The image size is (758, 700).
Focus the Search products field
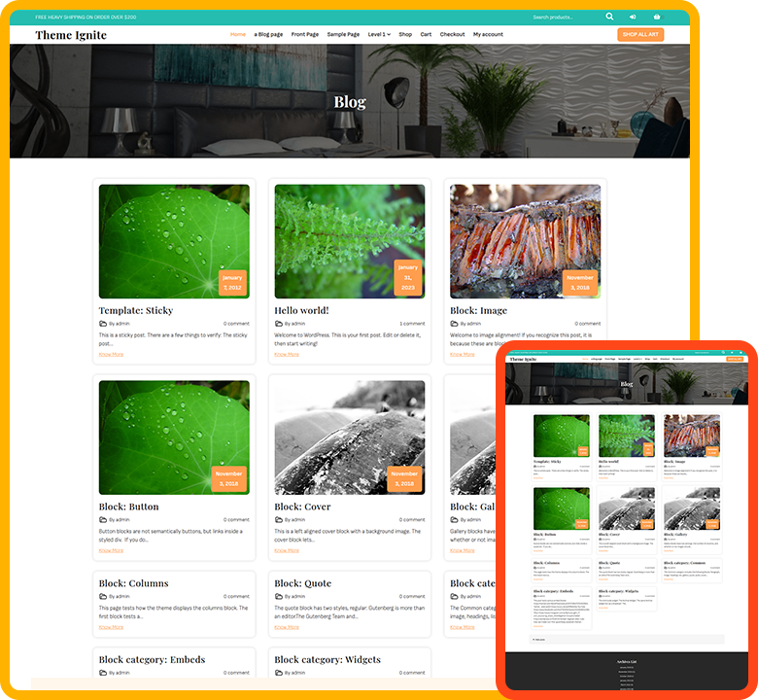click(564, 17)
